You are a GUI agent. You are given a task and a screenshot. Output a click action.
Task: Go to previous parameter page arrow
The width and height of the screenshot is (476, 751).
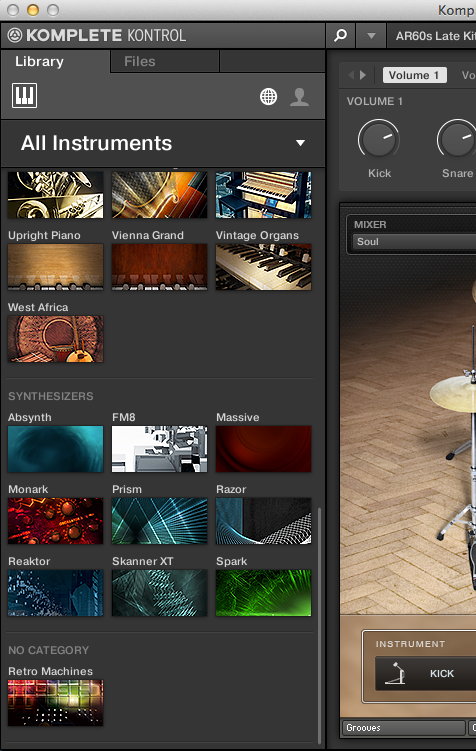351,75
